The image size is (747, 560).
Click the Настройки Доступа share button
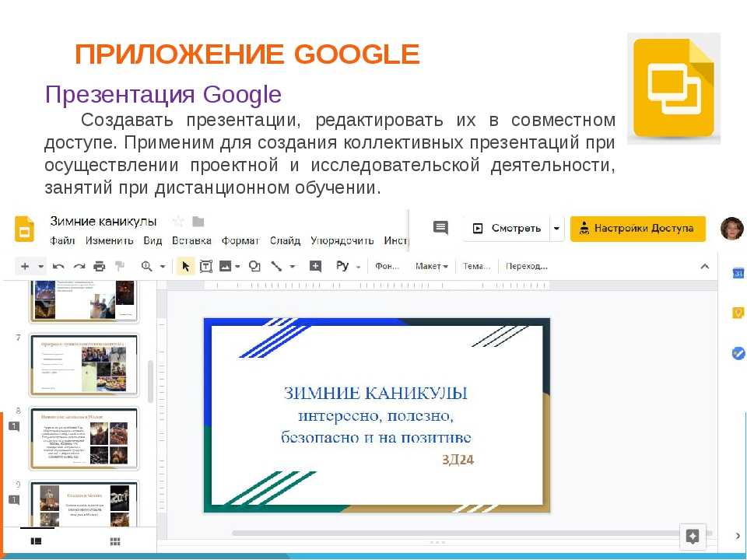tap(638, 229)
